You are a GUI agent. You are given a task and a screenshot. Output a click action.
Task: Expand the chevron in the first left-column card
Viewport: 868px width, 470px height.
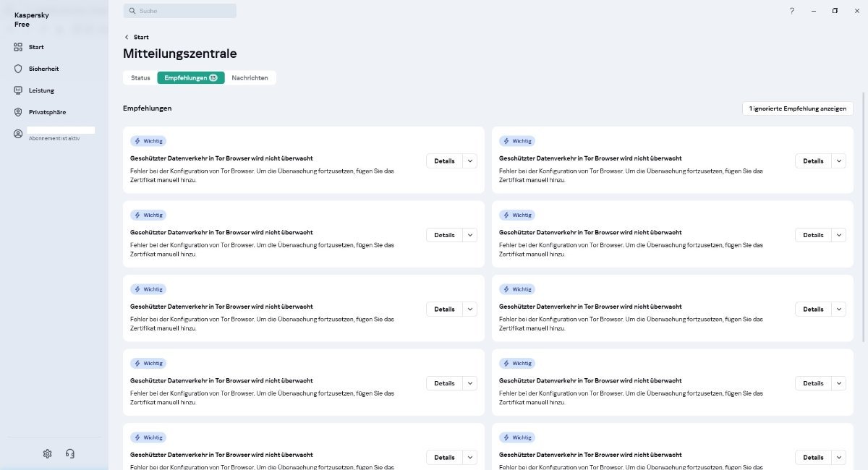pos(470,161)
